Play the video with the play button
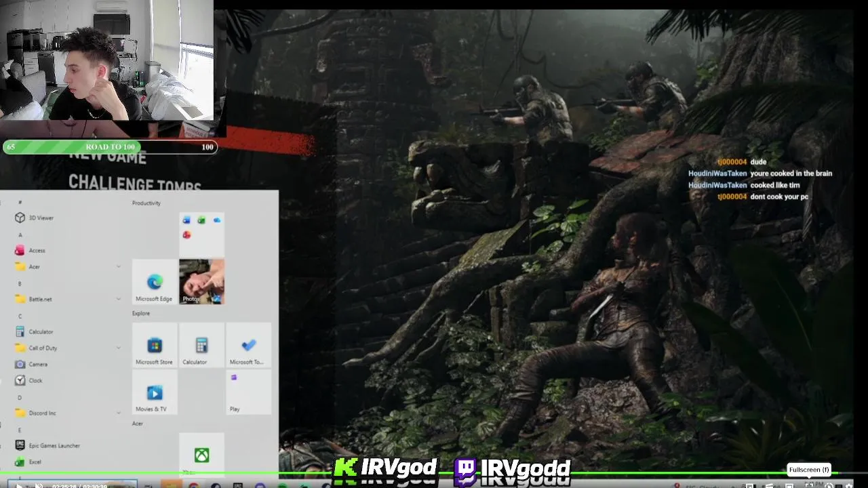 tap(18, 485)
